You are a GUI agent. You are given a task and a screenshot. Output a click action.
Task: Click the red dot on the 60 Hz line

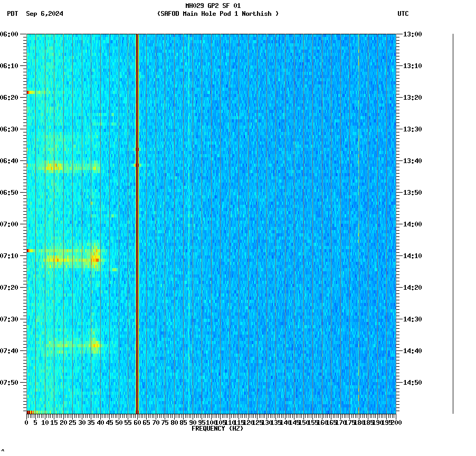(137, 165)
